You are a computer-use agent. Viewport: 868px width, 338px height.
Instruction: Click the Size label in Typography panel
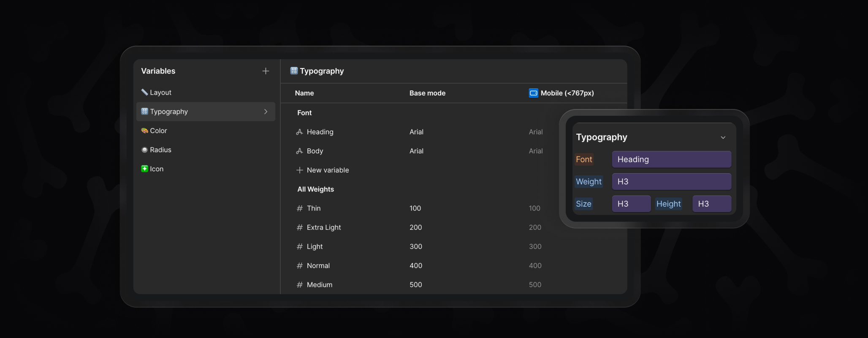point(583,204)
